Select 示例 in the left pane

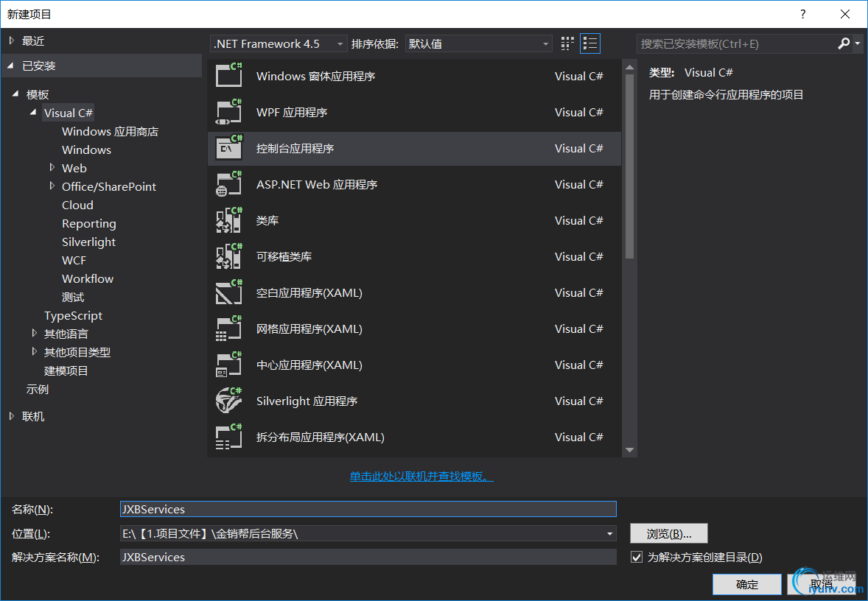pyautogui.click(x=38, y=389)
